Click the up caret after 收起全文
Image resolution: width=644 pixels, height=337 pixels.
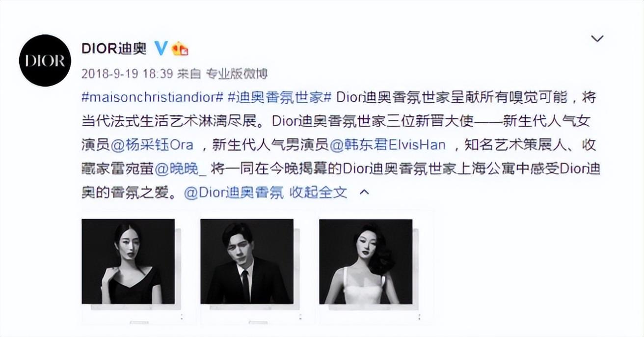364,192
